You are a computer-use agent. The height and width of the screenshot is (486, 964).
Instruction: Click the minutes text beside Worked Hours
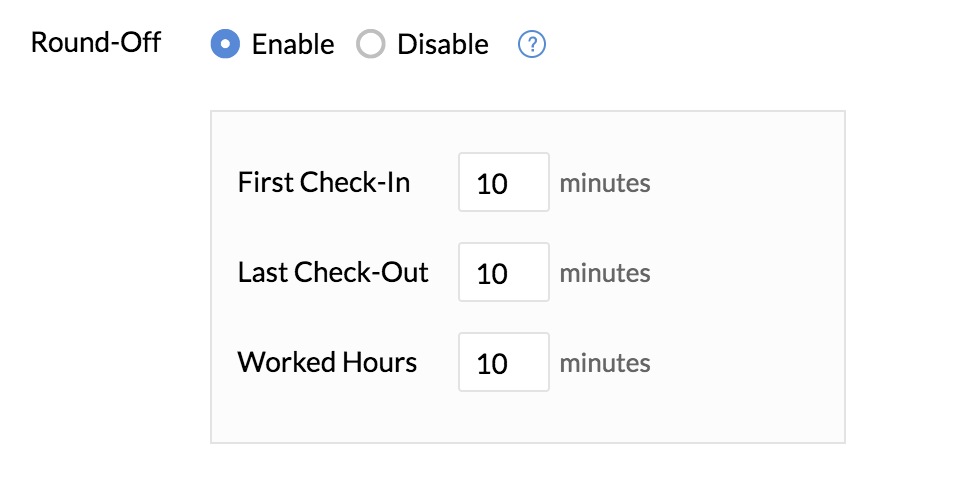click(605, 363)
